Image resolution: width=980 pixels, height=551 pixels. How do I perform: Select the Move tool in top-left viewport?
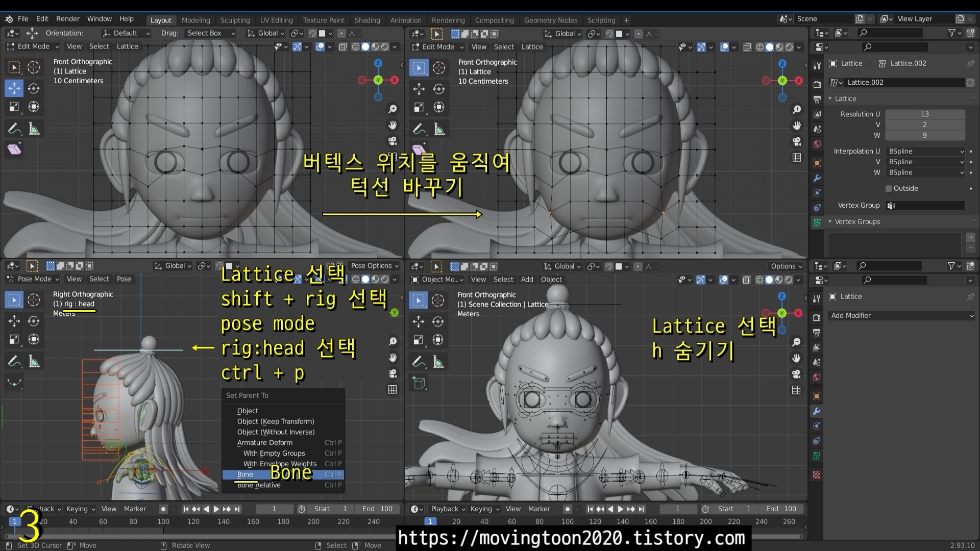[x=14, y=88]
